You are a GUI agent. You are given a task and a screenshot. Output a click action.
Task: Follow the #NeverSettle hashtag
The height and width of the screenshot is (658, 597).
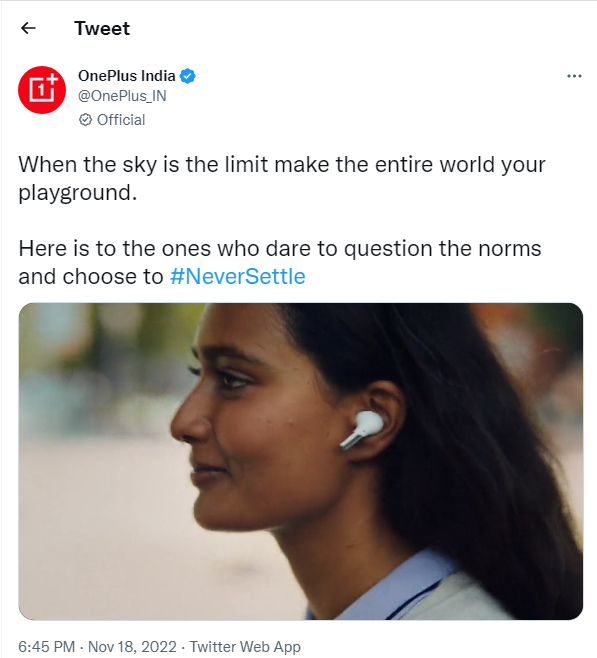click(x=237, y=277)
